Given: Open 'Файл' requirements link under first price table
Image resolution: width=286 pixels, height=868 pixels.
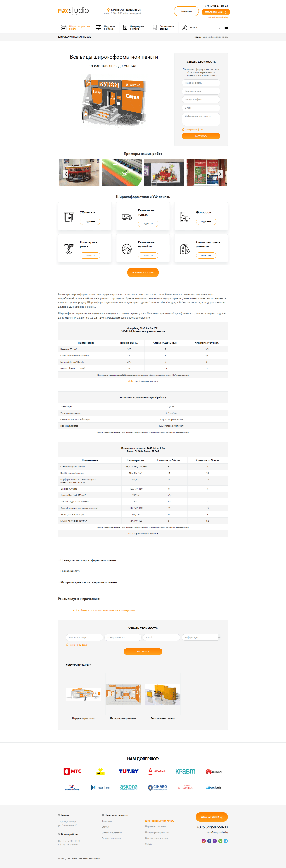Looking at the screenshot, I should click(x=131, y=381).
